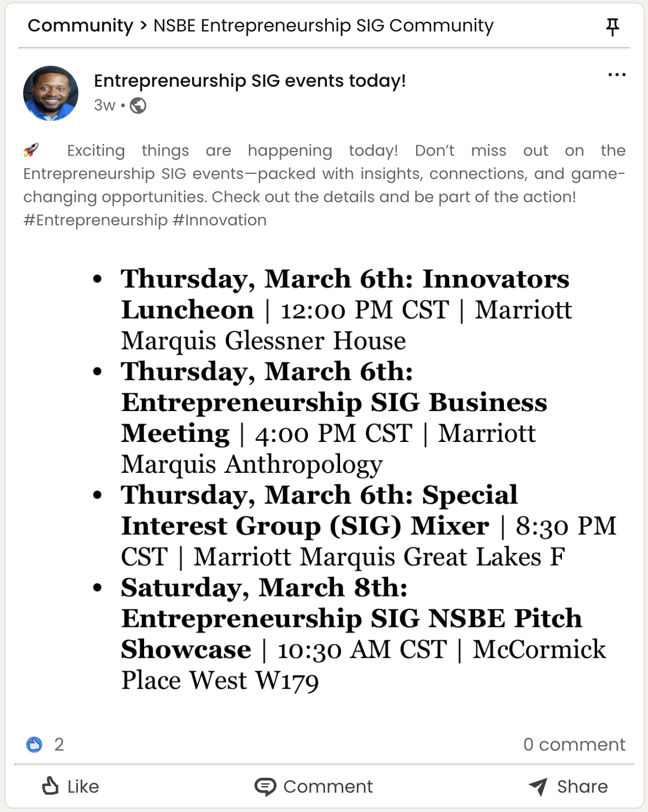Click the 3w post timestamp
This screenshot has width=648, height=812.
(x=104, y=105)
